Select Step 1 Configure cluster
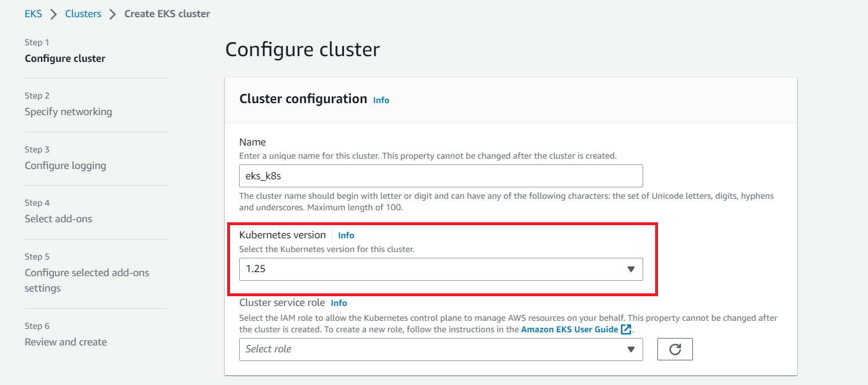Viewport: 868px width, 385px height. (x=65, y=58)
